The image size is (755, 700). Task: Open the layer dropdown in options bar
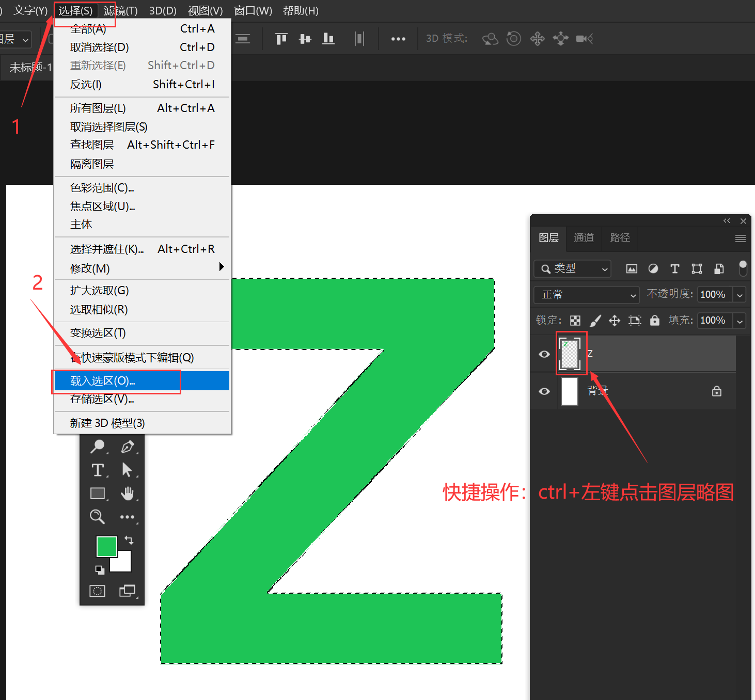[15, 39]
